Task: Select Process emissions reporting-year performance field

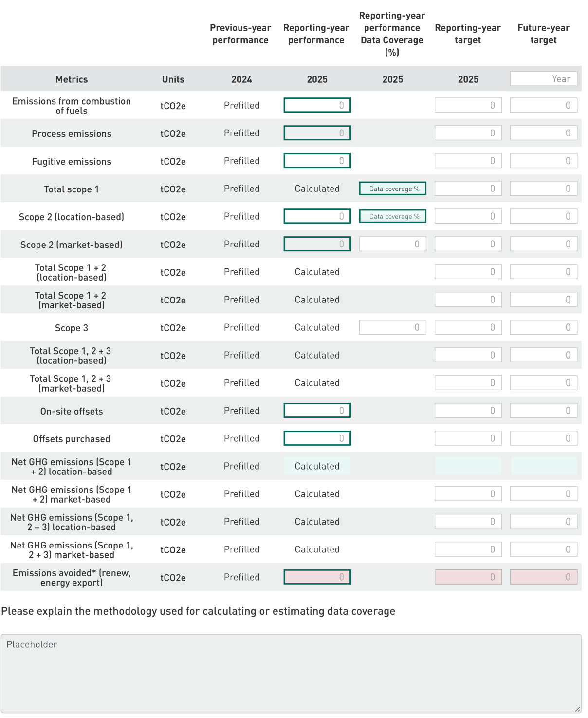Action: (317, 133)
